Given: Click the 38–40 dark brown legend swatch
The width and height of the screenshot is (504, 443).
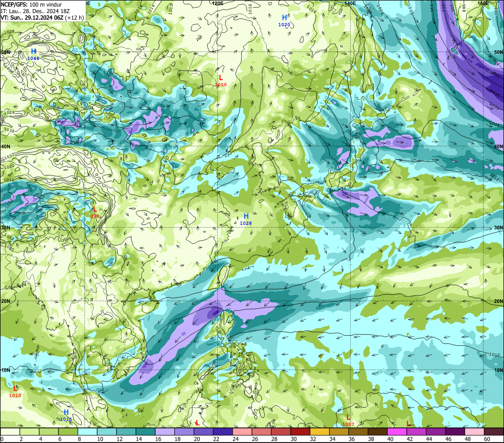Looking at the screenshot, I should (377, 431).
